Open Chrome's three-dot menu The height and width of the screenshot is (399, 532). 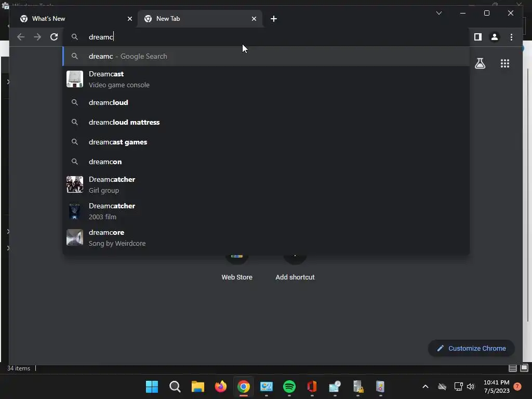coord(511,37)
